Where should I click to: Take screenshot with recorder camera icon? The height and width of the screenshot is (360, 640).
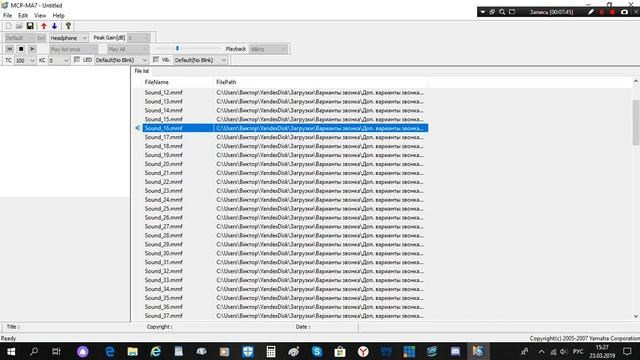pyautogui.click(x=624, y=12)
